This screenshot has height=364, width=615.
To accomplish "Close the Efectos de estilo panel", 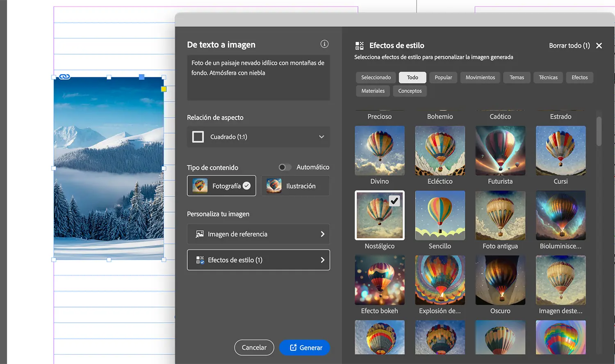I will (599, 45).
